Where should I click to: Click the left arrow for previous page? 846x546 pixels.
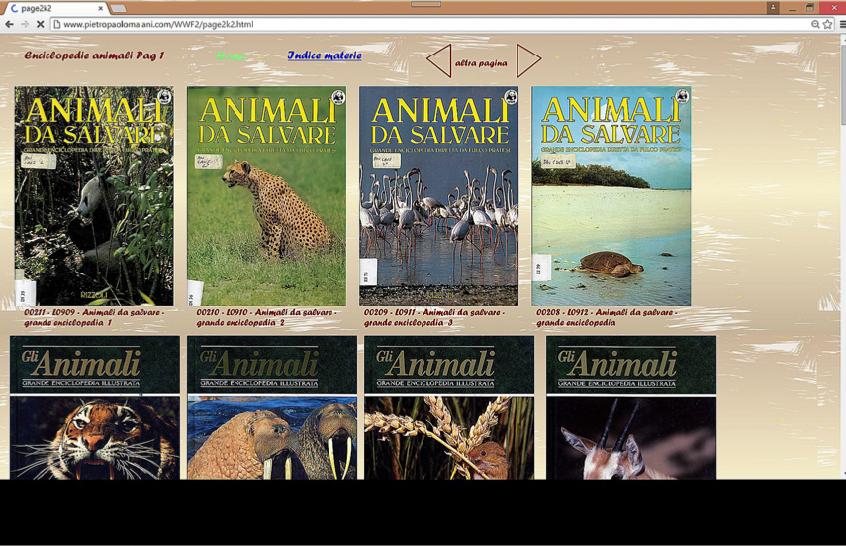[x=439, y=61]
